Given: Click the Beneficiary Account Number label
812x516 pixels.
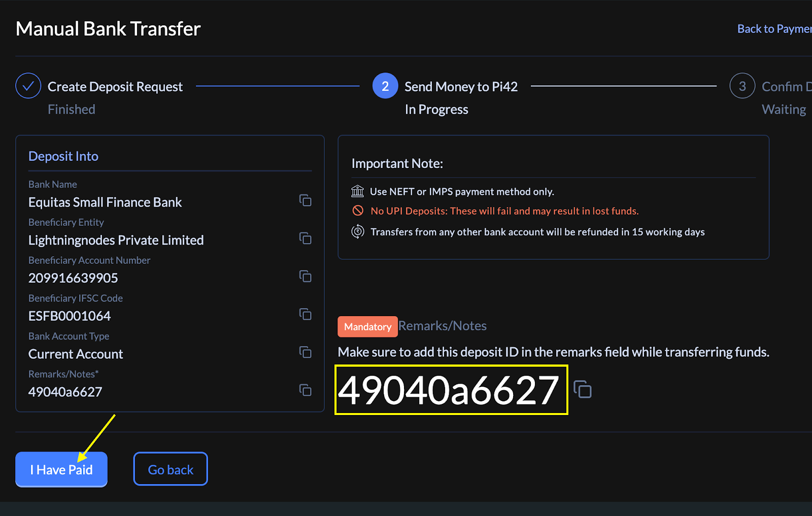Looking at the screenshot, I should (x=89, y=260).
